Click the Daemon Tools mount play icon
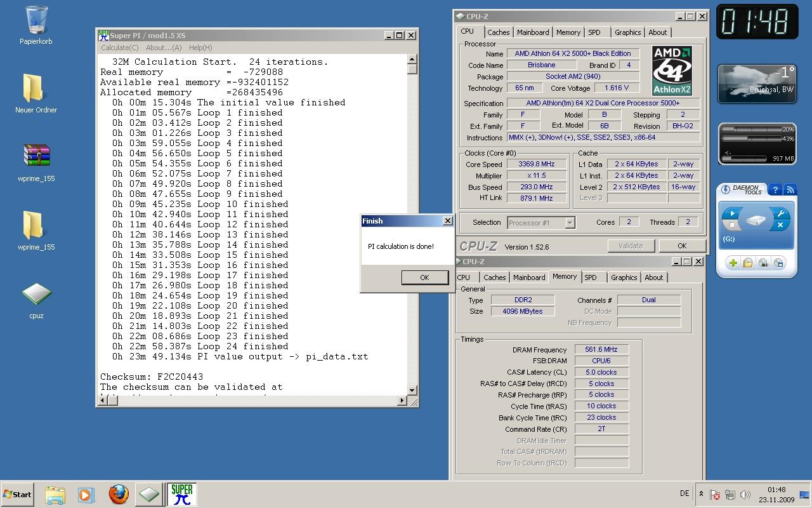 732,214
